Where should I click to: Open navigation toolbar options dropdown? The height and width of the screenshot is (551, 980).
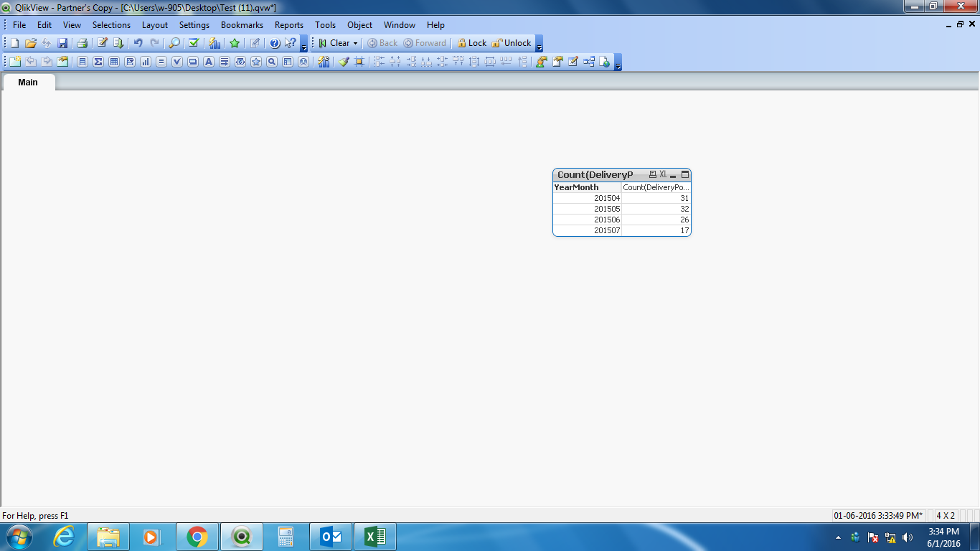coord(540,44)
